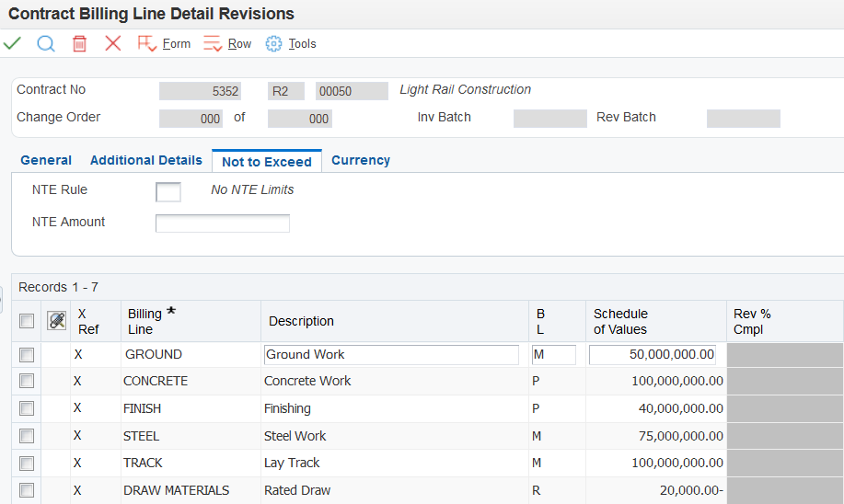Click the Ground Work description field
This screenshot has width=844, height=504.
coord(391,355)
